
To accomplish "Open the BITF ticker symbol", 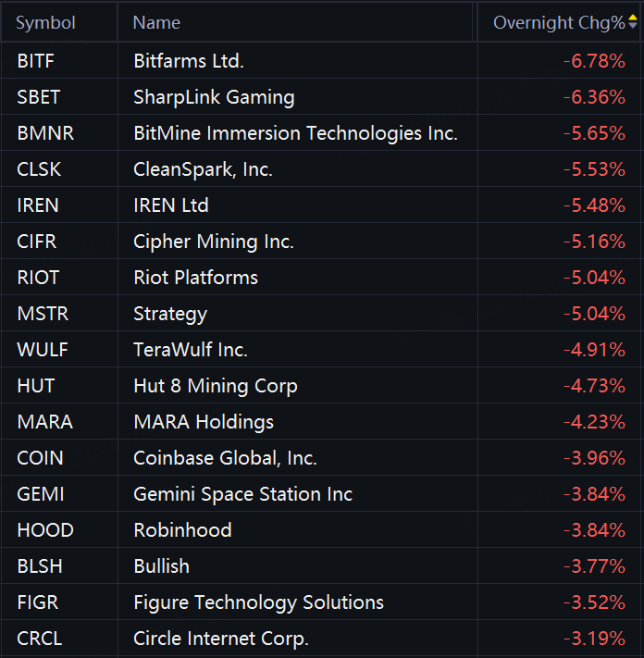I will click(x=36, y=61).
